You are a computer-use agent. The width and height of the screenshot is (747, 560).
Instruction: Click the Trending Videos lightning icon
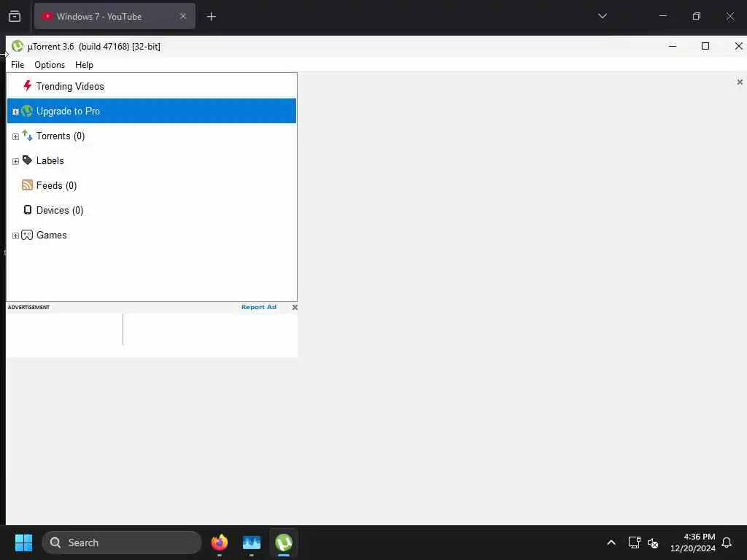tap(27, 86)
